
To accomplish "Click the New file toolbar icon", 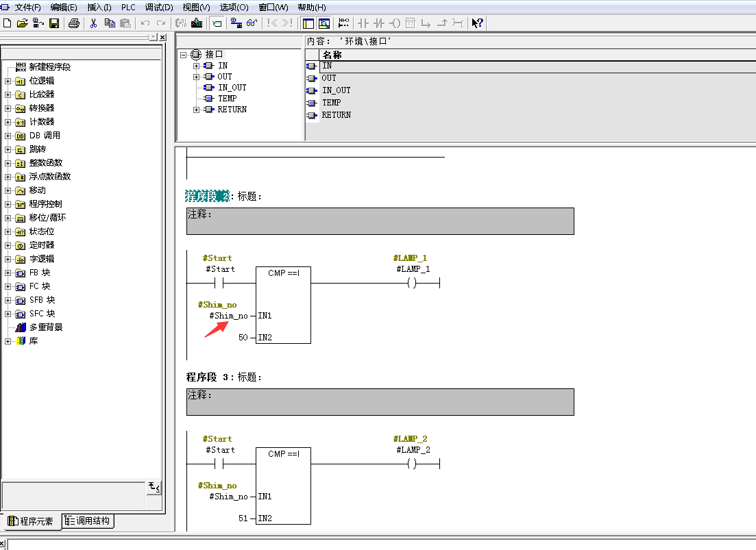I will pos(8,23).
